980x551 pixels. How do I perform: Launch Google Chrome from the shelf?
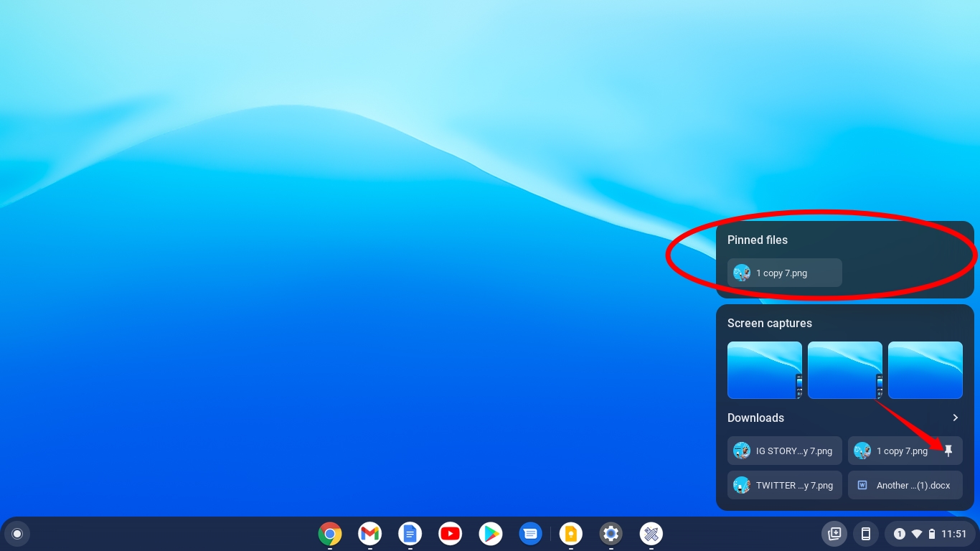click(330, 534)
